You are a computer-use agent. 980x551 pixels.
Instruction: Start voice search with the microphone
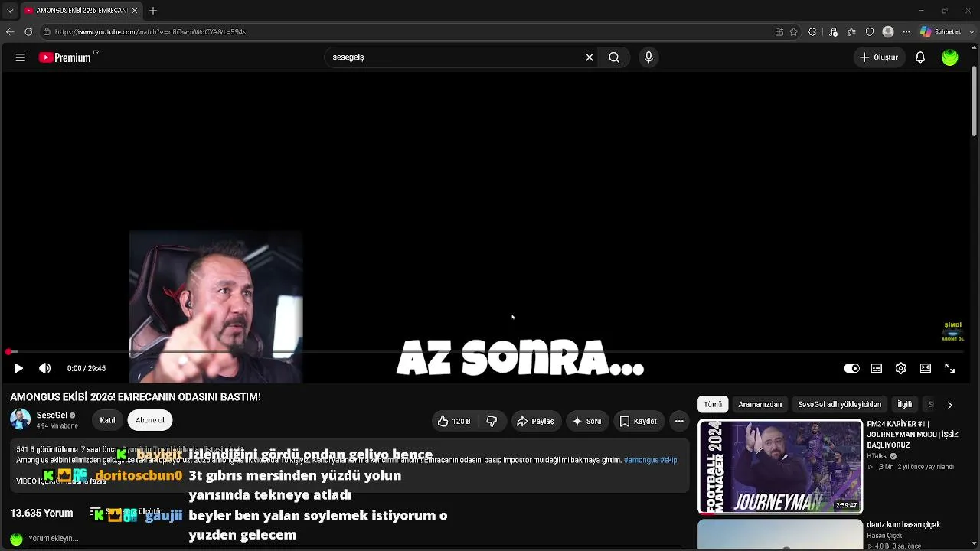pyautogui.click(x=648, y=57)
